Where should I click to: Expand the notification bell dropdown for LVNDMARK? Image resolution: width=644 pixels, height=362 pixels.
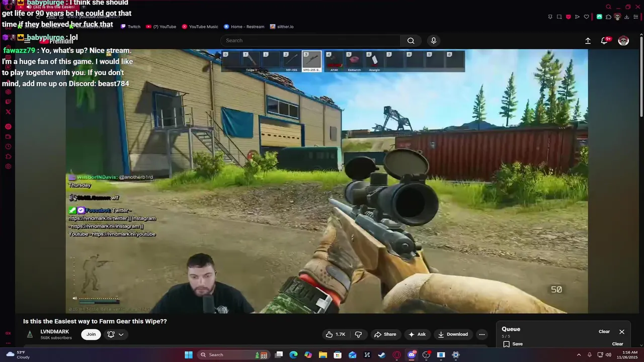point(115,334)
